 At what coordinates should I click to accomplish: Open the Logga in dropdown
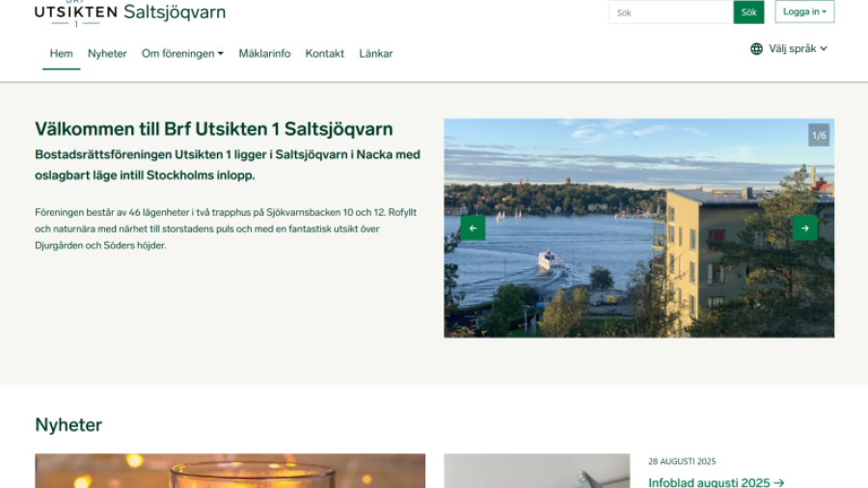804,13
